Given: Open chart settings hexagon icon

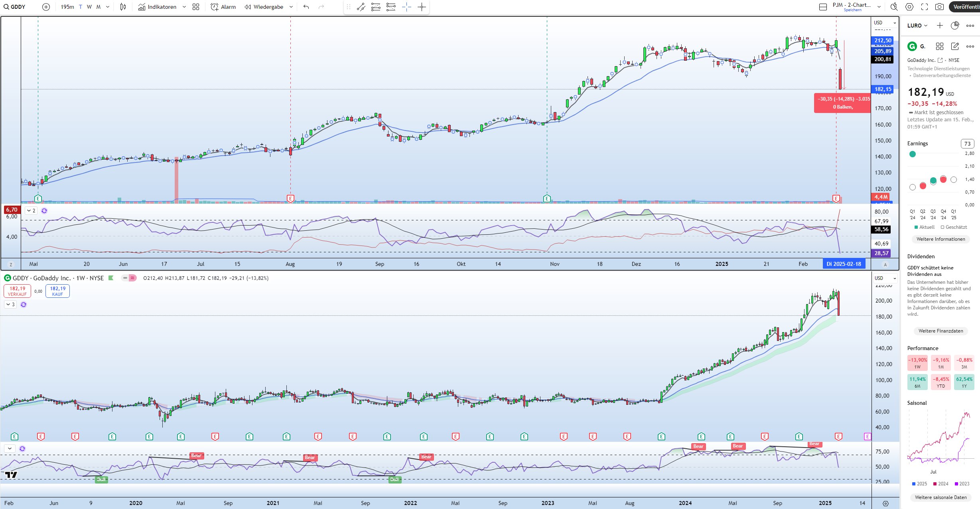Looking at the screenshot, I should point(909,7).
